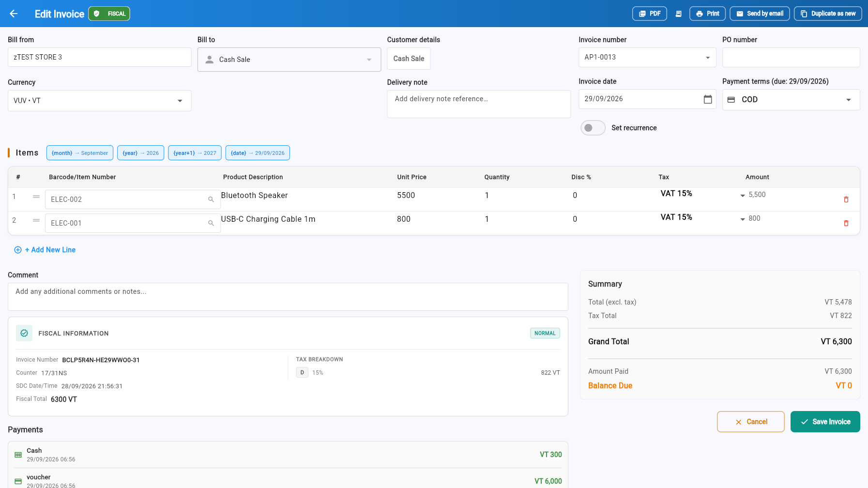Viewport: 868px width, 488px height.
Task: Click the voucher payment card icon
Action: pyautogui.click(x=18, y=481)
